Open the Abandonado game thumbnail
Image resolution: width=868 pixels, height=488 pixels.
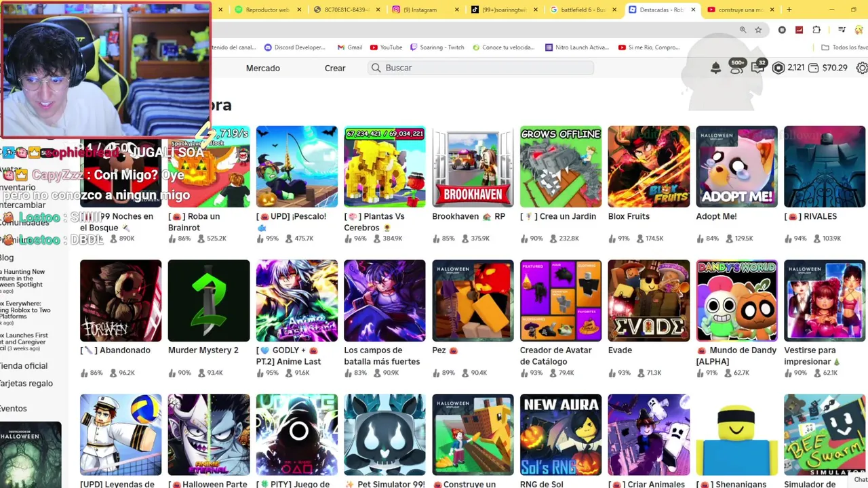[121, 301]
